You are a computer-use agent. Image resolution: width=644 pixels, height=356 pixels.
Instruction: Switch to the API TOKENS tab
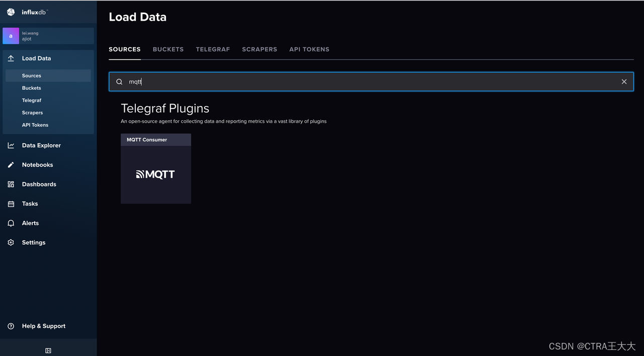click(309, 49)
